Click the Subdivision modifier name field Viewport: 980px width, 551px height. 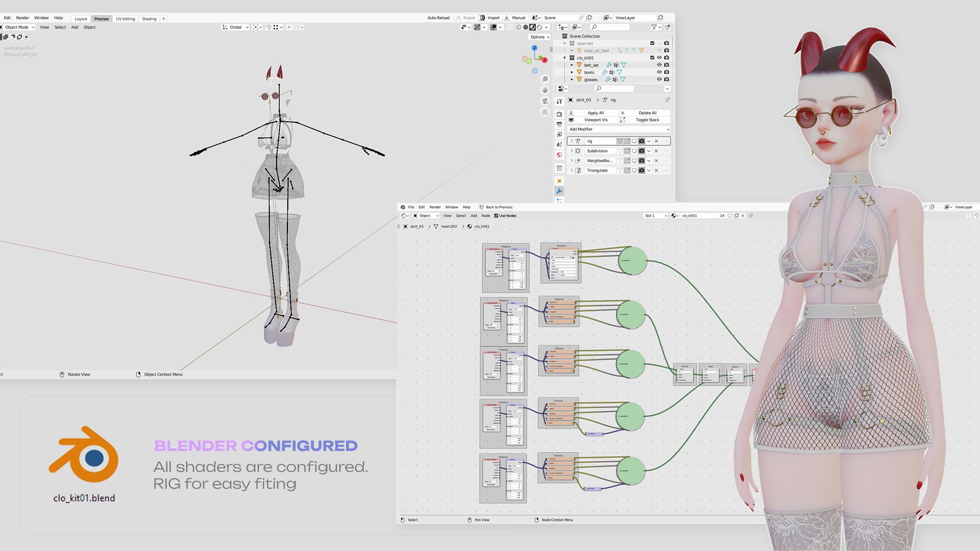tap(600, 151)
